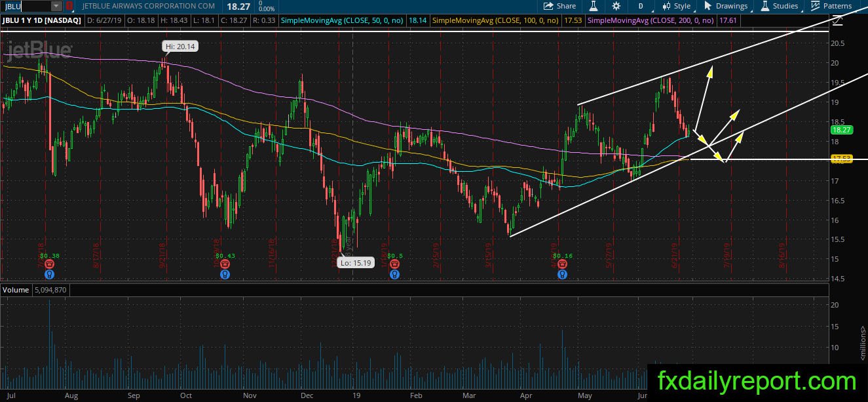The width and height of the screenshot is (868, 402).
Task: Open the Style menu
Action: click(x=676, y=6)
